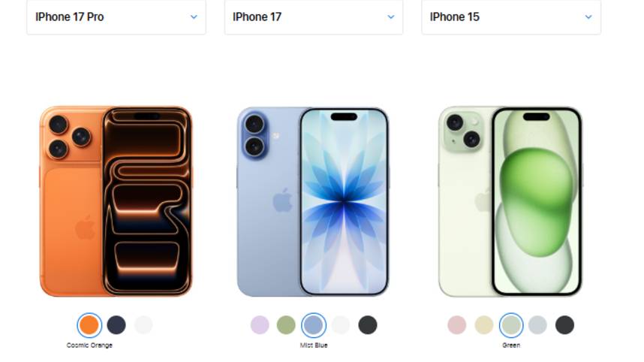Select the Mist Blue iPhone 17 swatch
Image resolution: width=644 pixels, height=362 pixels.
pyautogui.click(x=314, y=325)
